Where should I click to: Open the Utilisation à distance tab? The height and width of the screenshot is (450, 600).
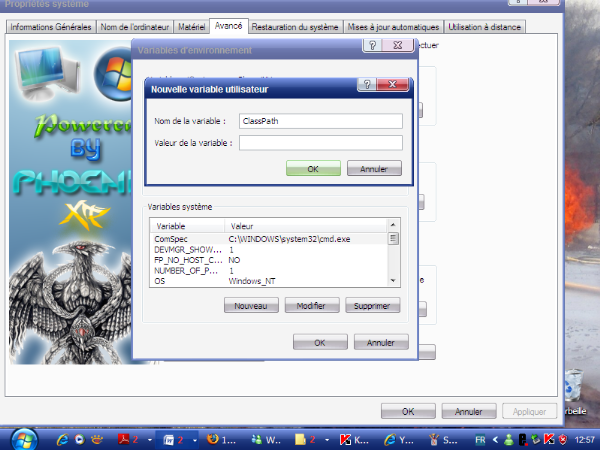click(x=484, y=27)
